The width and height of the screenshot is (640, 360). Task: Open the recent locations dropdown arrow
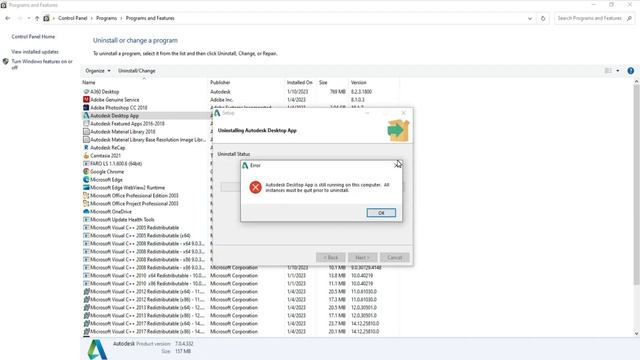pos(29,18)
